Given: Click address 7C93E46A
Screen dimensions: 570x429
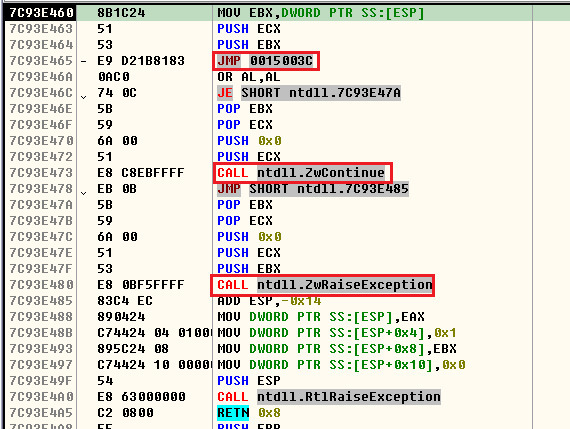Looking at the screenshot, I should [41, 77].
